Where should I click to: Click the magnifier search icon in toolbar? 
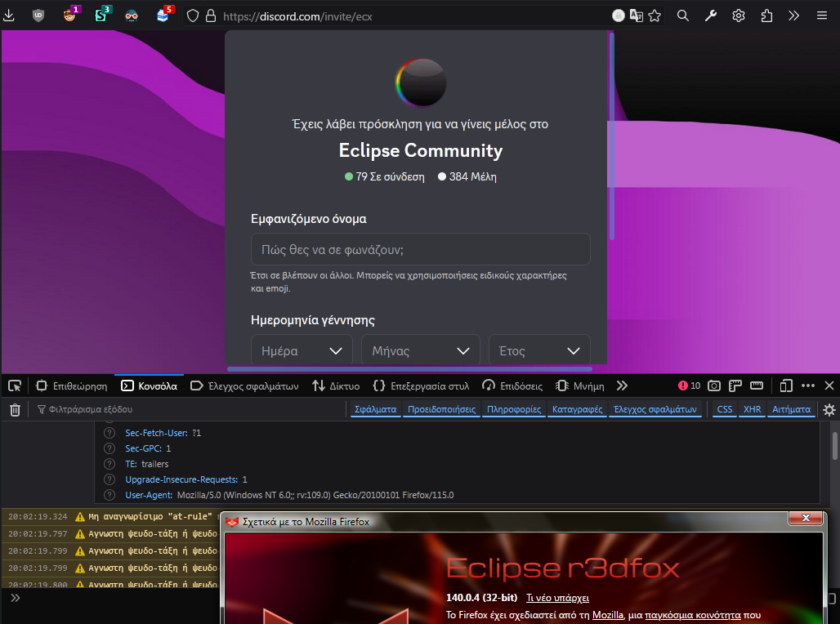click(682, 16)
